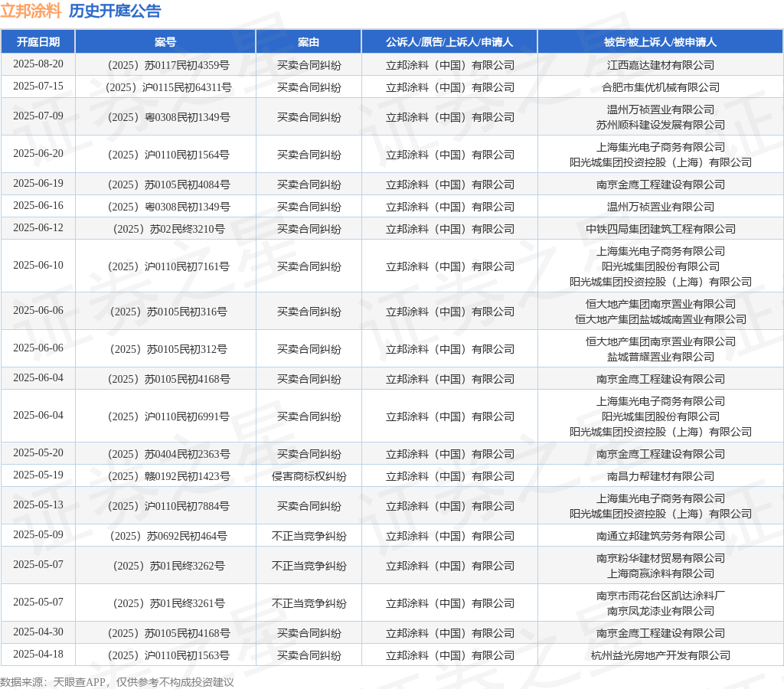Click case number (2025) 沪0110民初1563号
This screenshot has height=689, width=784.
point(168,655)
